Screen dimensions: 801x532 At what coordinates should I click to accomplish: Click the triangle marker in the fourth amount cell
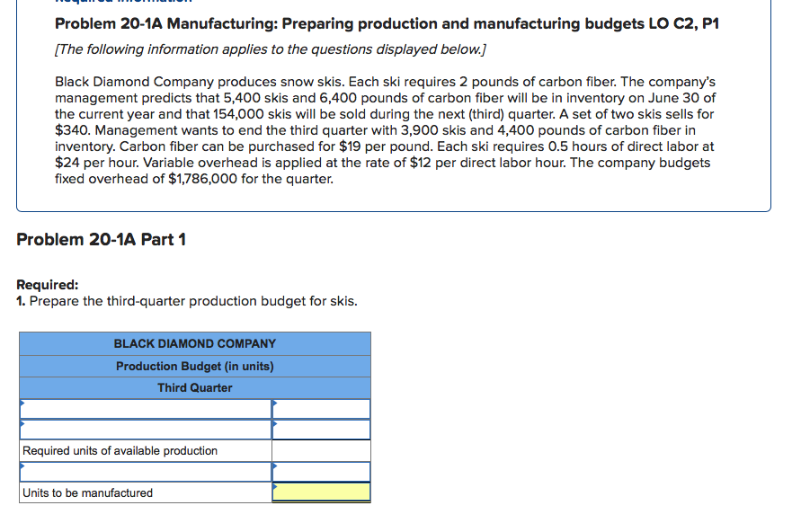(275, 465)
